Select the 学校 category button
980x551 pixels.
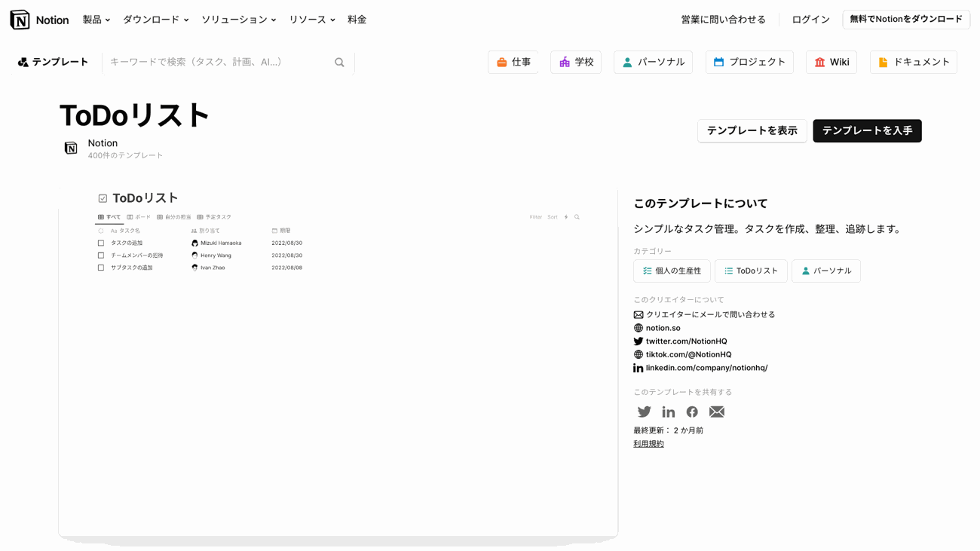click(x=576, y=63)
